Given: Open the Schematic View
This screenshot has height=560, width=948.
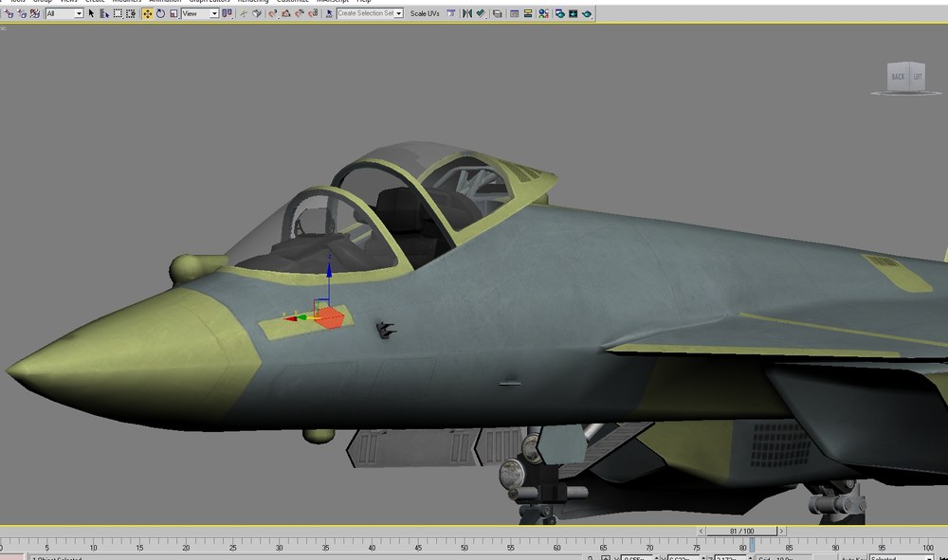Looking at the screenshot, I should [528, 13].
